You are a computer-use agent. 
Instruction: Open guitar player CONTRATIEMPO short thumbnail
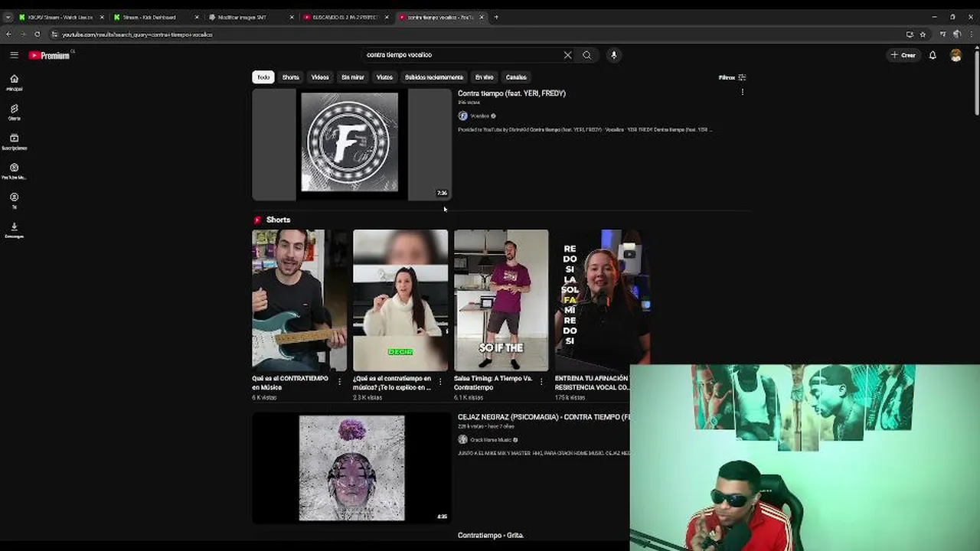(x=299, y=301)
